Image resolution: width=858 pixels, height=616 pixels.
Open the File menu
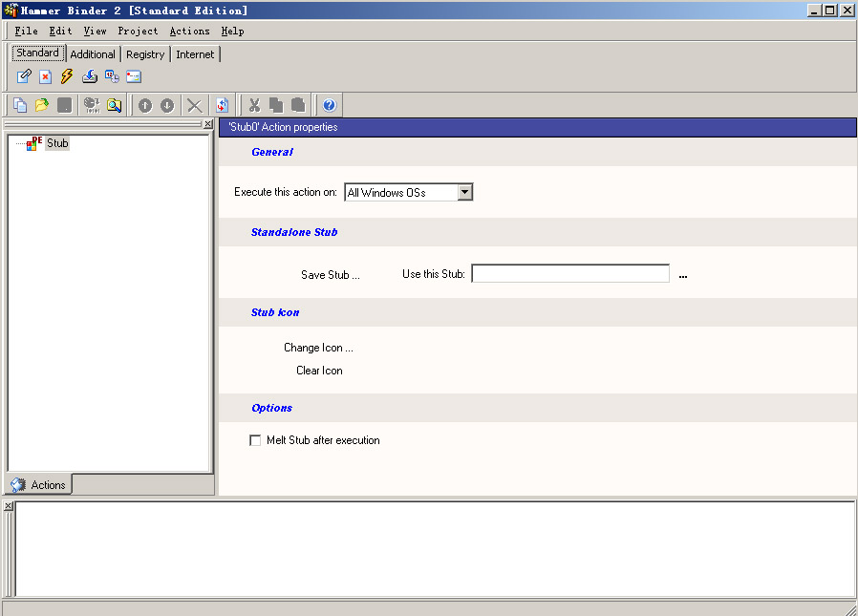tap(26, 32)
